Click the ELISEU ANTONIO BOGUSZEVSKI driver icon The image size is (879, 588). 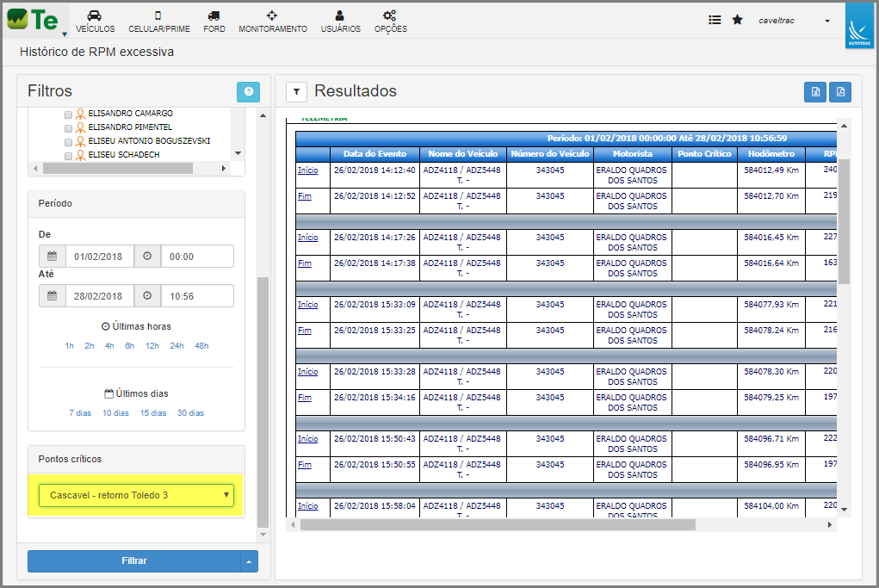80,141
